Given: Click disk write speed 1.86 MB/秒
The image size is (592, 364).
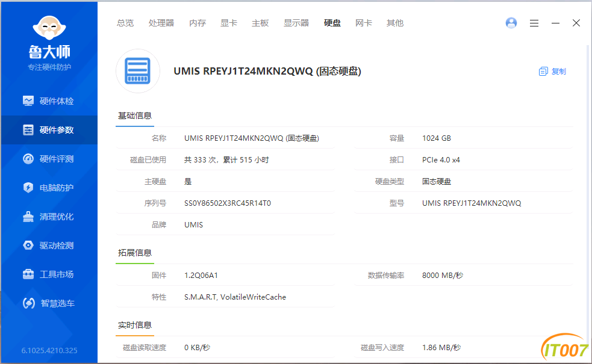Looking at the screenshot, I should (441, 348).
